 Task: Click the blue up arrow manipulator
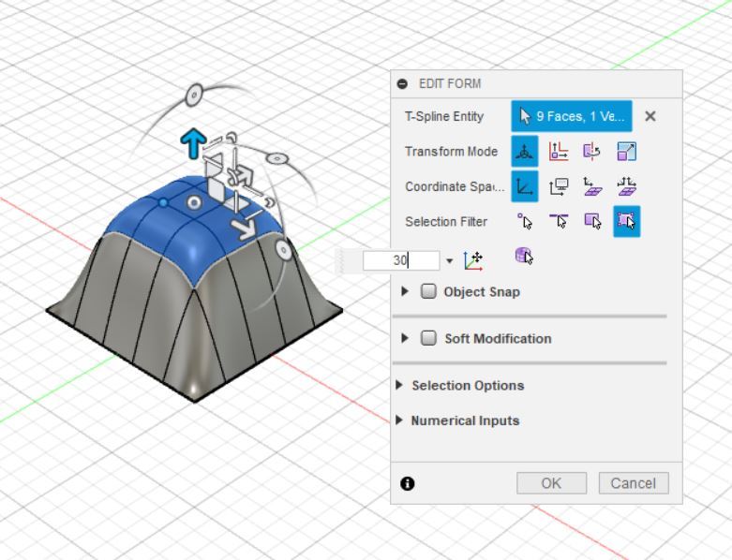[193, 143]
